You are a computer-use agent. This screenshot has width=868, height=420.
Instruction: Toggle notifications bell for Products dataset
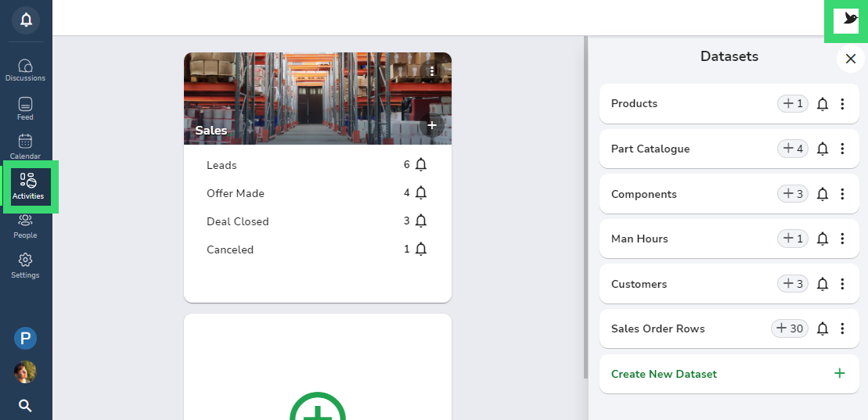pos(823,104)
